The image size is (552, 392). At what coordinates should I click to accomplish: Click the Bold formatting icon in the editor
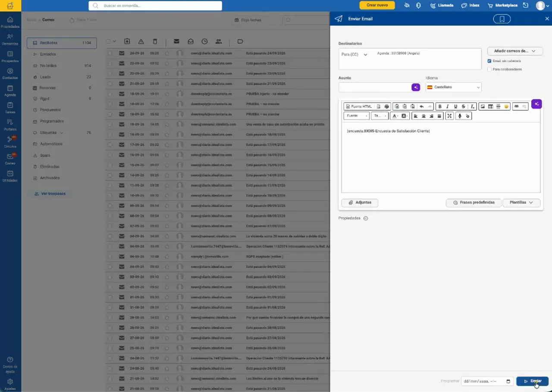tap(440, 107)
